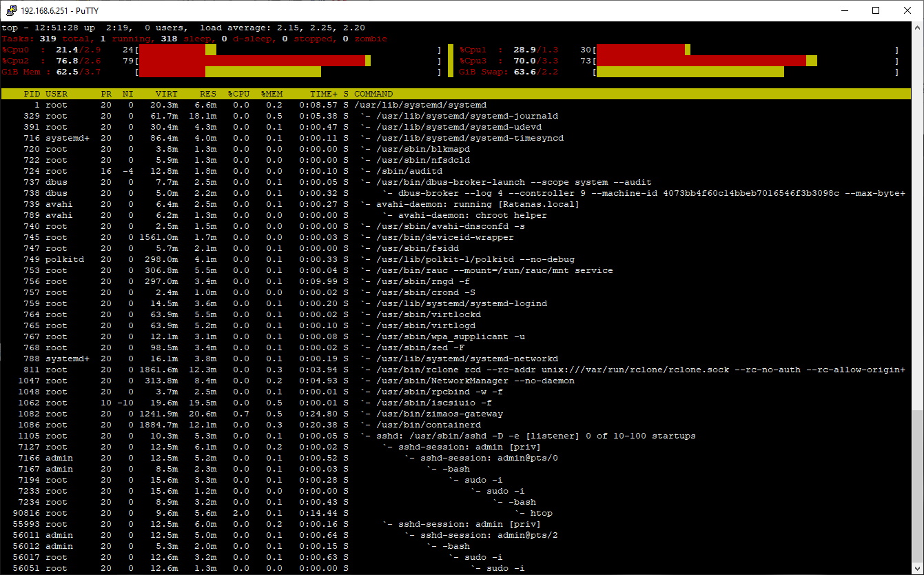
Task: Select the systemd-journald process row
Action: coord(455,116)
